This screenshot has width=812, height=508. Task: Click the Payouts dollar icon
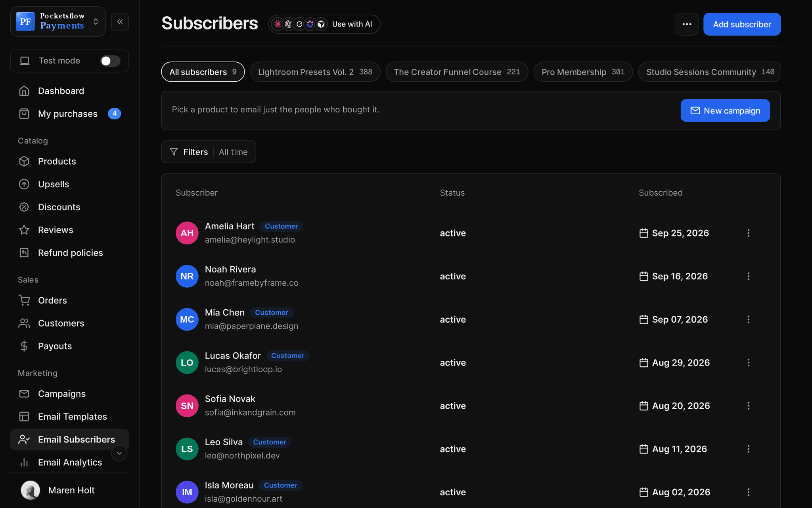[x=24, y=346]
